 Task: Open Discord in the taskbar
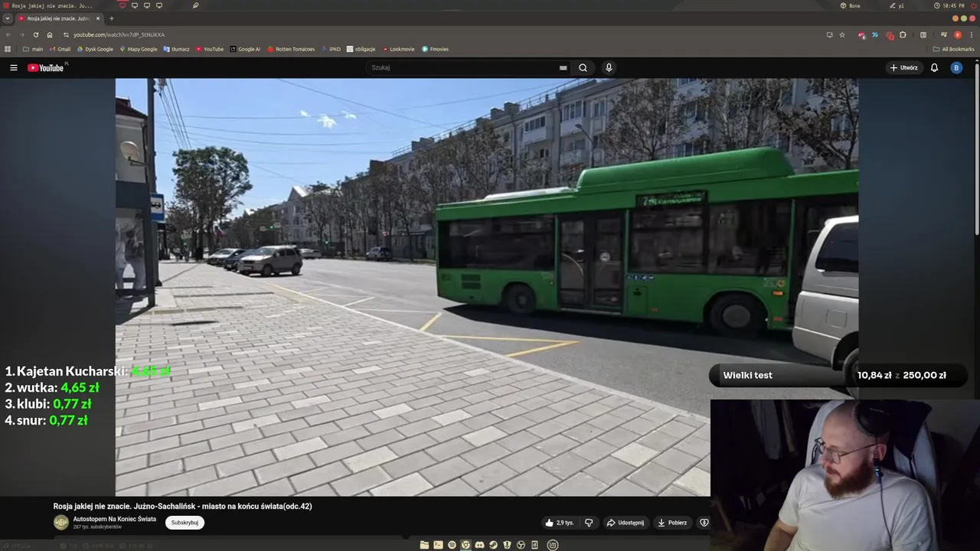pyautogui.click(x=479, y=545)
